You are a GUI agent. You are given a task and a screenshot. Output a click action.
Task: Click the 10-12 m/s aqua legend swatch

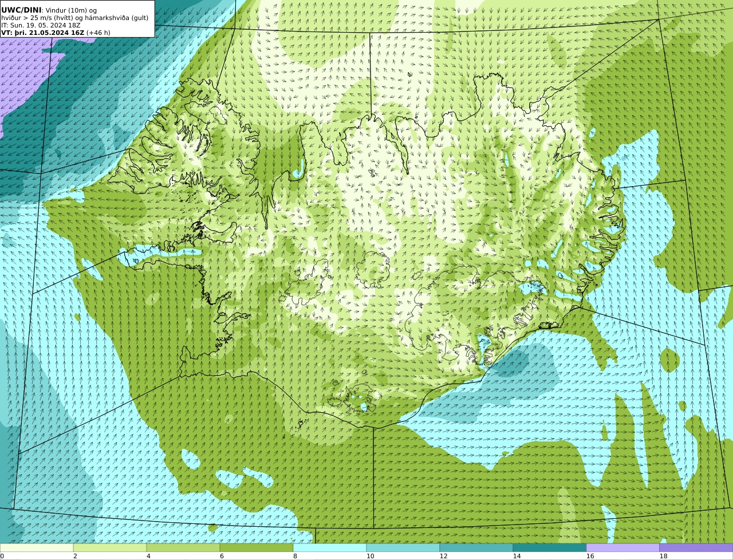click(403, 547)
